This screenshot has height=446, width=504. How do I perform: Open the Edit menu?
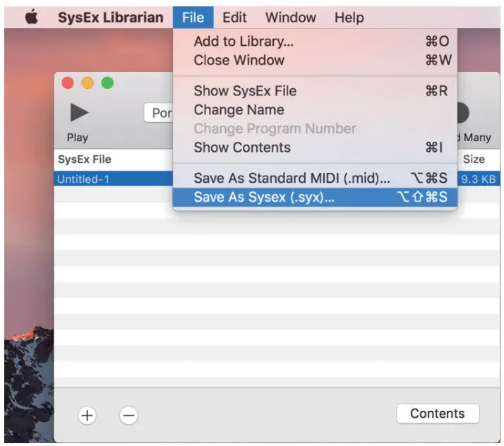pyautogui.click(x=234, y=18)
